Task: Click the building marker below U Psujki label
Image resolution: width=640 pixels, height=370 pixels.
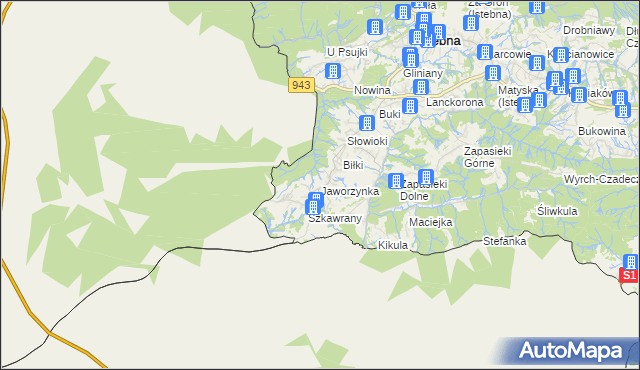Action: tap(333, 71)
